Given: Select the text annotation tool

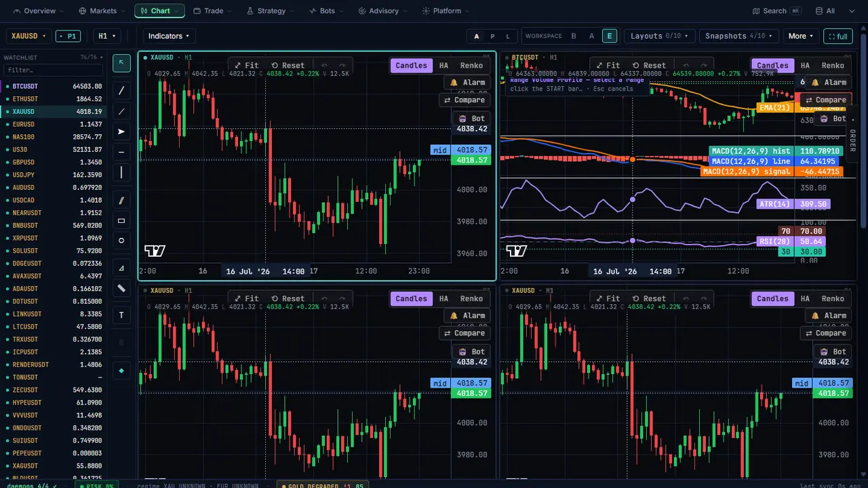Looking at the screenshot, I should click(121, 315).
